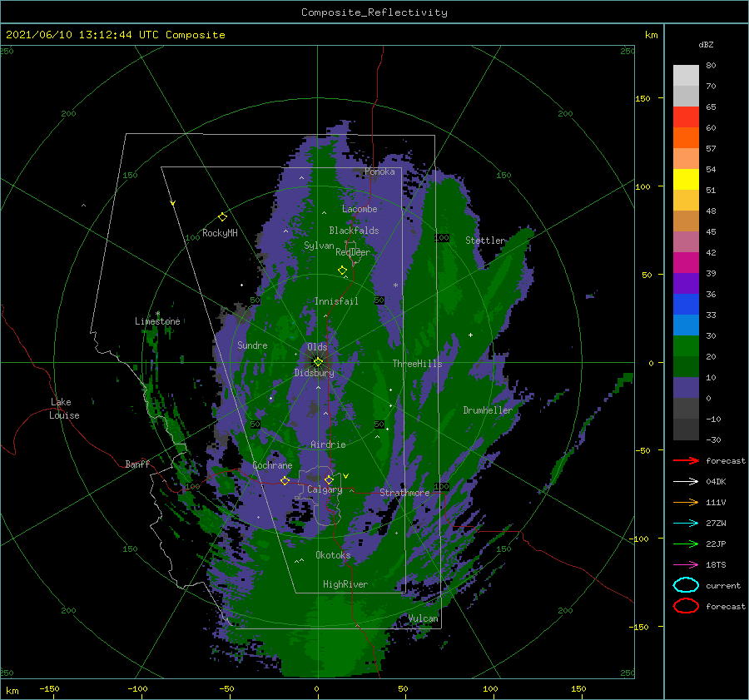Click the Lacombe city label

click(360, 209)
